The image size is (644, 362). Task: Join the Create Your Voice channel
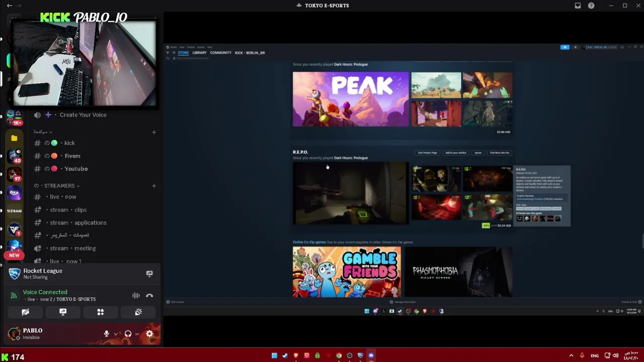[x=83, y=115]
